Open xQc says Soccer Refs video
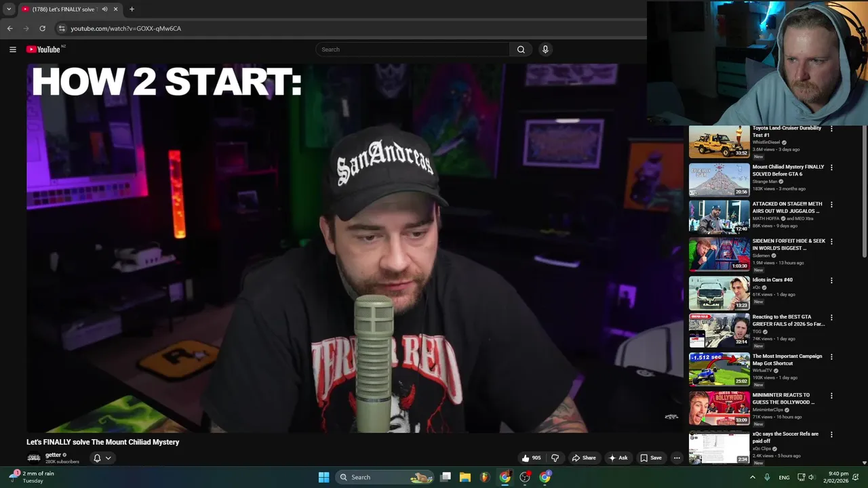 point(785,437)
